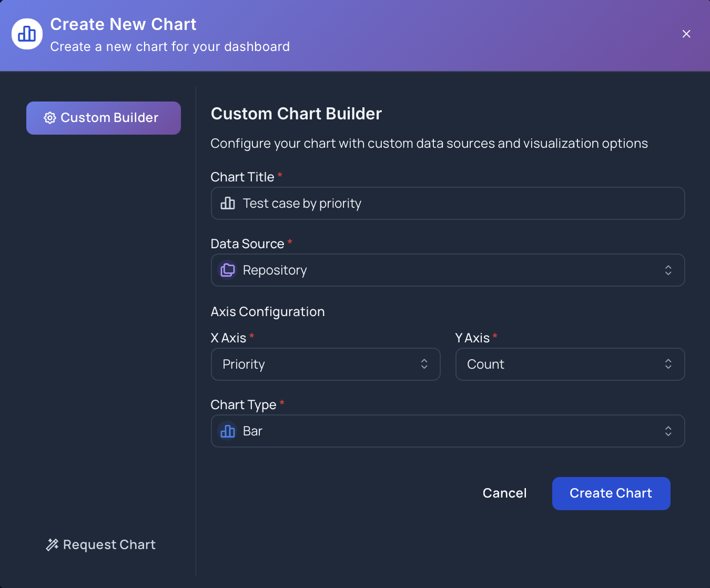
Task: Click the Create New Chart title text
Action: click(123, 24)
